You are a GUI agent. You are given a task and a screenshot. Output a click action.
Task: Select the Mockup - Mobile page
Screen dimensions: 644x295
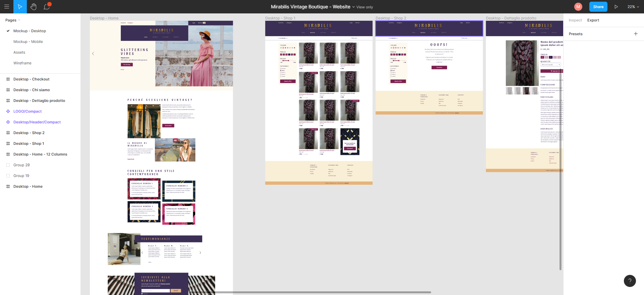pyautogui.click(x=28, y=42)
